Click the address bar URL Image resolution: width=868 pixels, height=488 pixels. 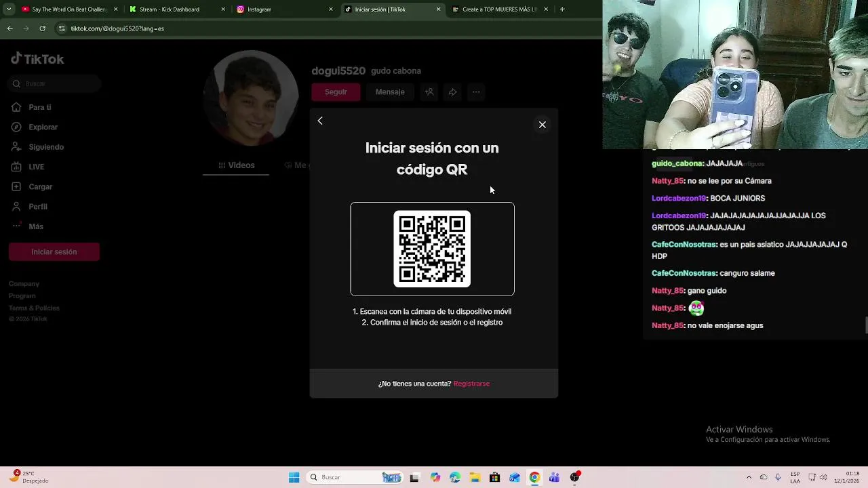click(x=117, y=28)
